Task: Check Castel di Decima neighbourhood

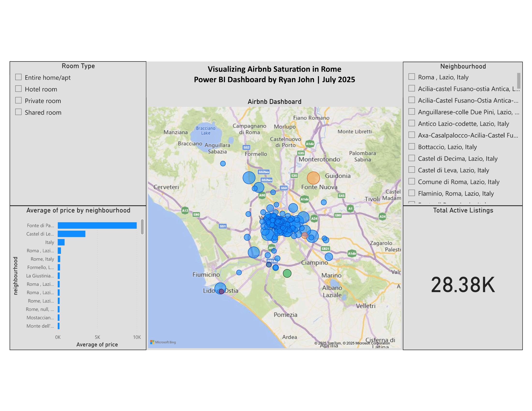Action: point(412,158)
